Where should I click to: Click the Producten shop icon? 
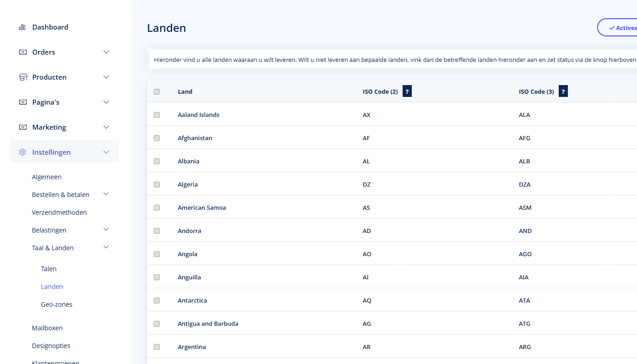(x=22, y=77)
